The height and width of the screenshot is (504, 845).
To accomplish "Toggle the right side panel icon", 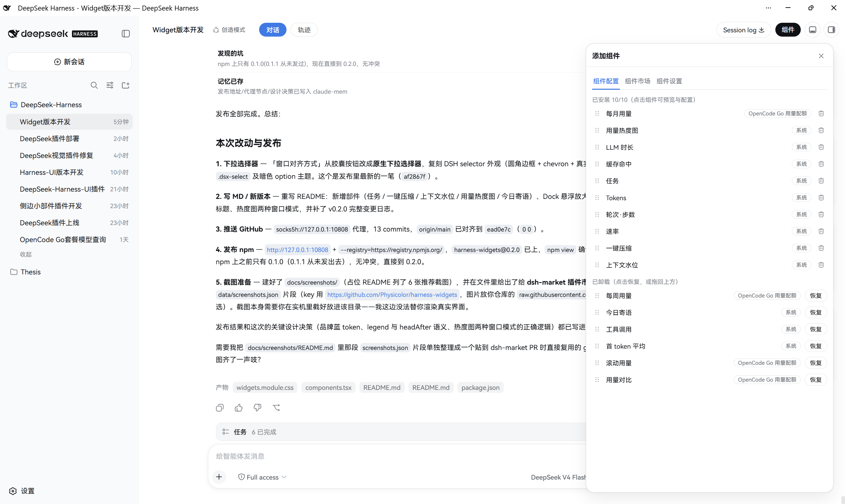I will tap(831, 30).
